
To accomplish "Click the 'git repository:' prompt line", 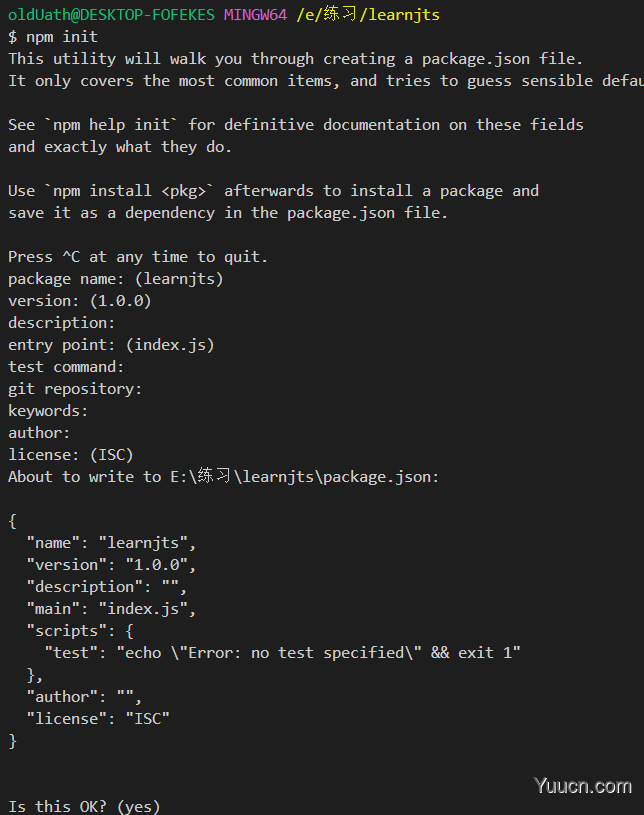I will coord(75,389).
